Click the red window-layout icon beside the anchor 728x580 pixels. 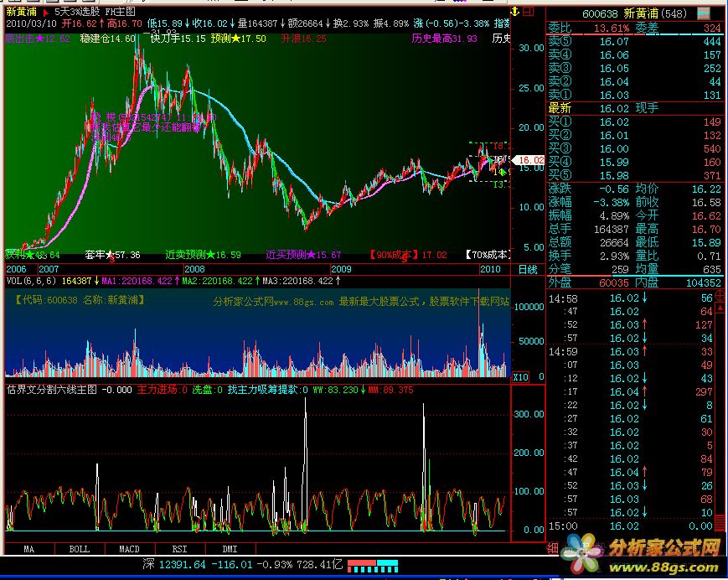coord(528,12)
